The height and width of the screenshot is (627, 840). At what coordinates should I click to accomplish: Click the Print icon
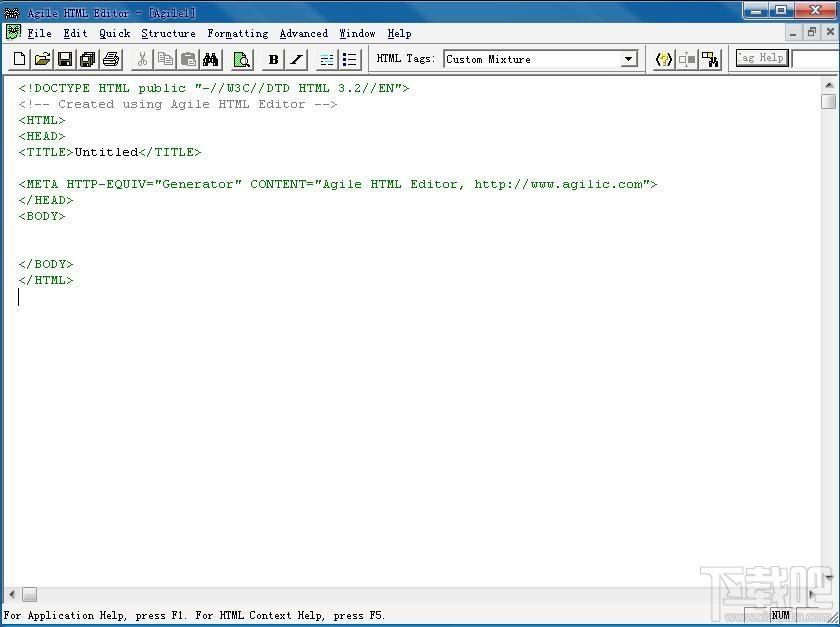[x=111, y=59]
